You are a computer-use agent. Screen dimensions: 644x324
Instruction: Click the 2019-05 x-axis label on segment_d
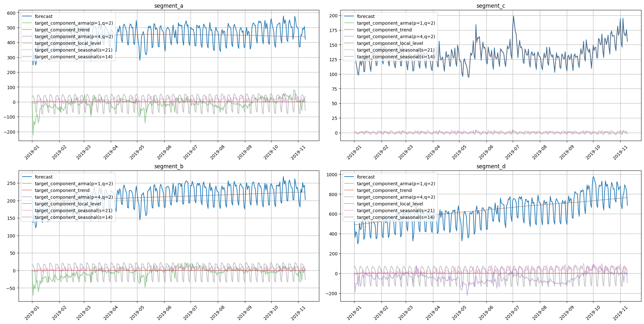pyautogui.click(x=459, y=312)
